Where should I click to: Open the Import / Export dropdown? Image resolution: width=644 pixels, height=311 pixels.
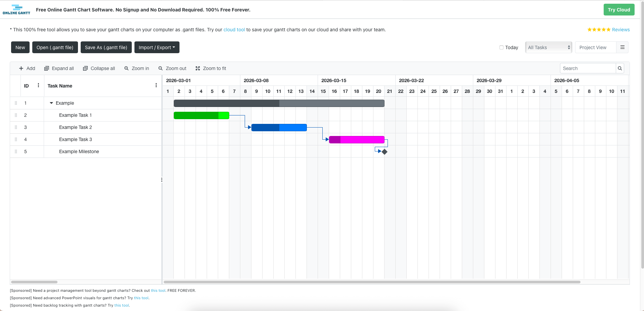157,47
